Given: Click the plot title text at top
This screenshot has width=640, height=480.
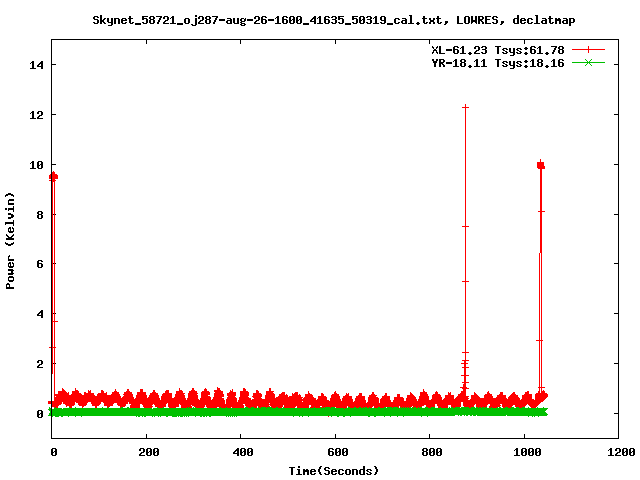Looking at the screenshot, I should tap(333, 20).
